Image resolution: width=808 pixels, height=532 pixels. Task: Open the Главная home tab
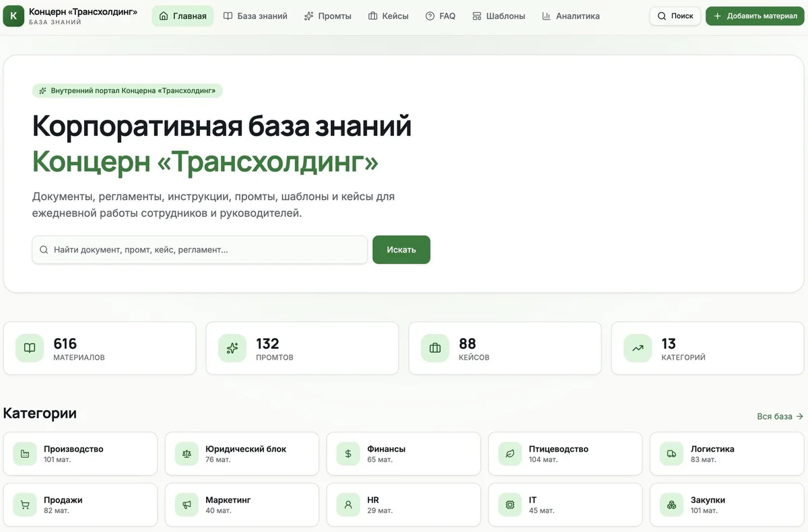182,15
